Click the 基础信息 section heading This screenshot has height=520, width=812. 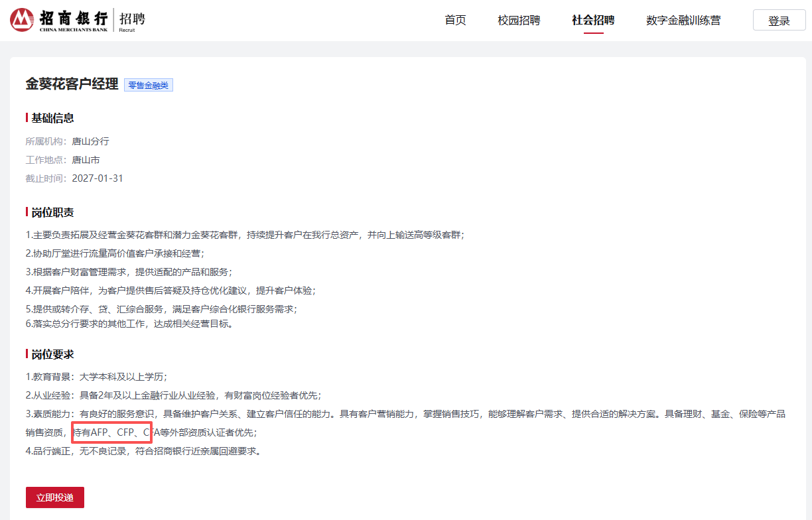(x=52, y=118)
